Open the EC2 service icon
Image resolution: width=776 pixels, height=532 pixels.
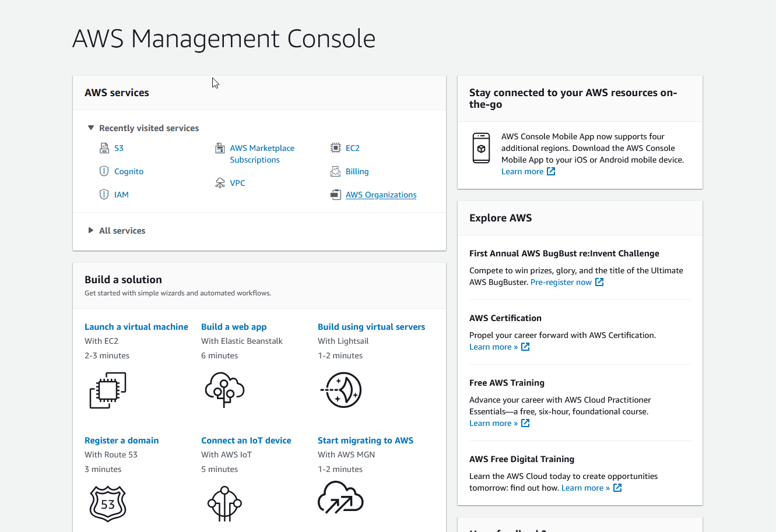(x=336, y=148)
